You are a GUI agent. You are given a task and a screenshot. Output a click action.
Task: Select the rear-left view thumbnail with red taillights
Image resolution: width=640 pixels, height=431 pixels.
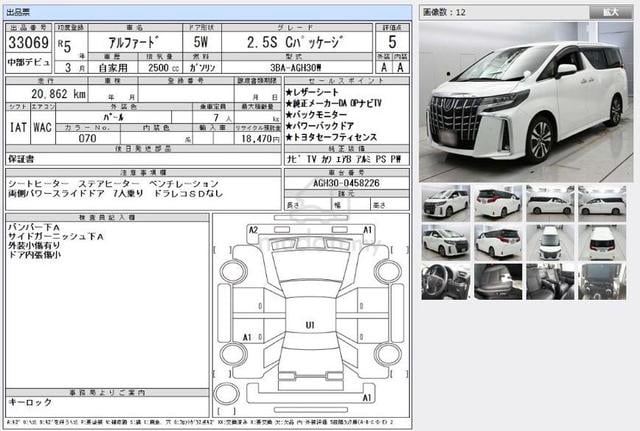[x=498, y=203]
